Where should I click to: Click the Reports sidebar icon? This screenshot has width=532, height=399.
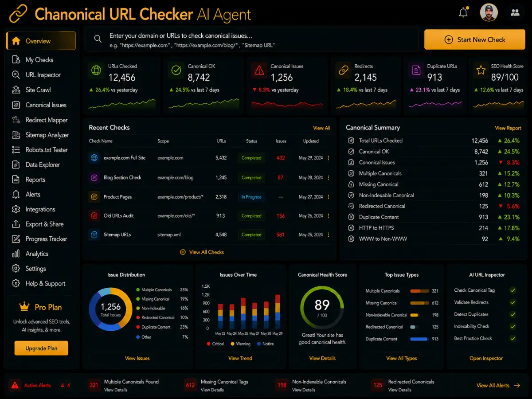tap(16, 180)
